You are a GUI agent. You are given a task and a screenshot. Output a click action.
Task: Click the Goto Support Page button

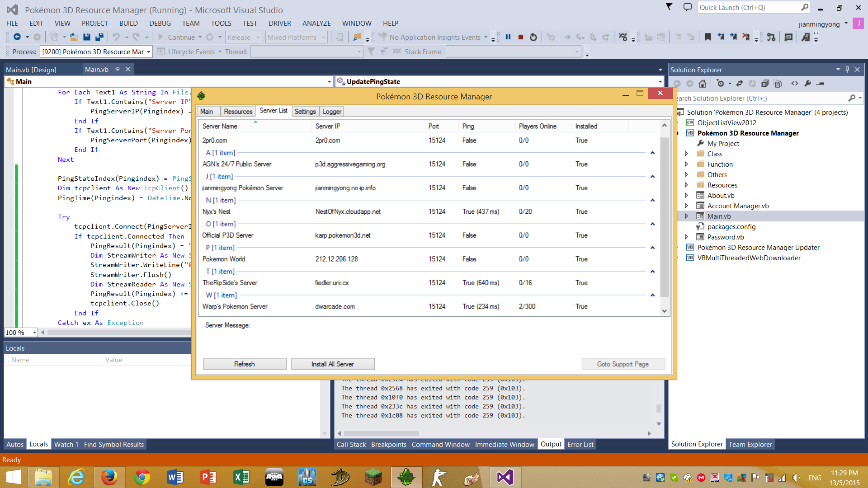point(623,364)
